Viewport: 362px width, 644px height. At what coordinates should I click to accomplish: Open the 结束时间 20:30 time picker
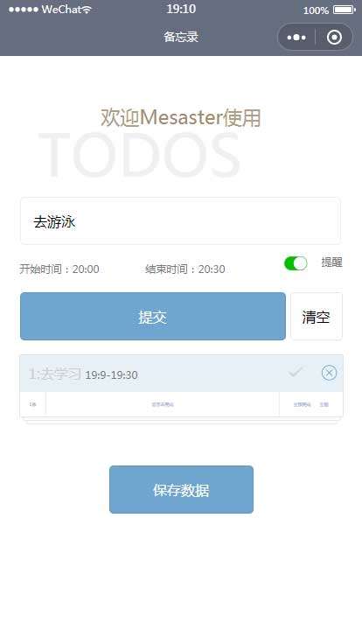pos(185,269)
